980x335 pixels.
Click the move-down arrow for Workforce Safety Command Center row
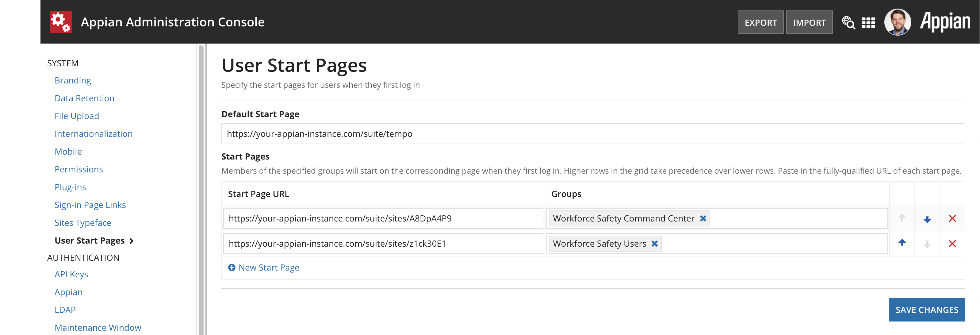click(x=927, y=218)
